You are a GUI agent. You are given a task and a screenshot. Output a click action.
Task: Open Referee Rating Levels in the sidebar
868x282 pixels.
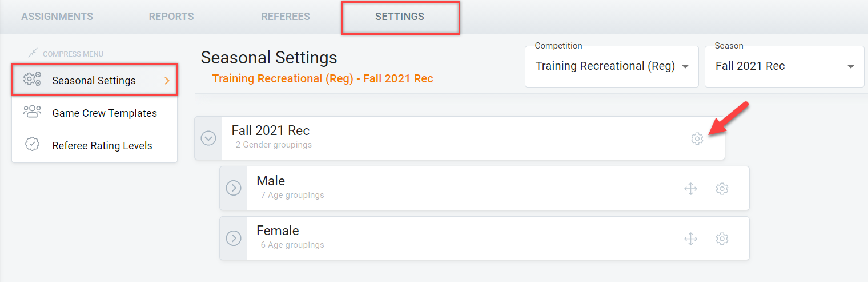pos(102,146)
